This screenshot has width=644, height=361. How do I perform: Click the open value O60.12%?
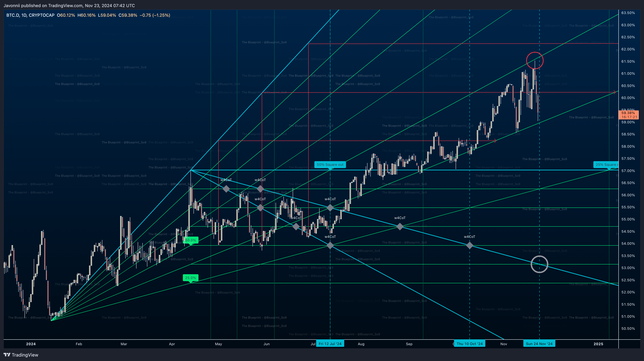pos(66,15)
